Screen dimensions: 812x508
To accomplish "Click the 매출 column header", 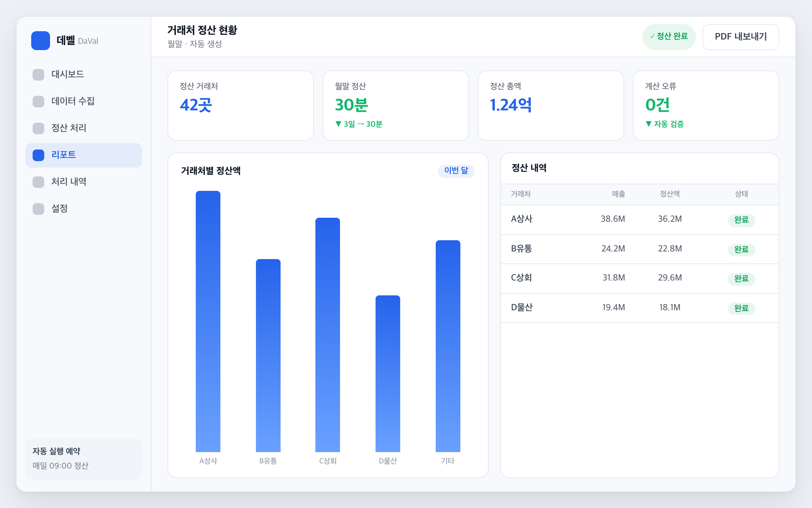I will 618,194.
